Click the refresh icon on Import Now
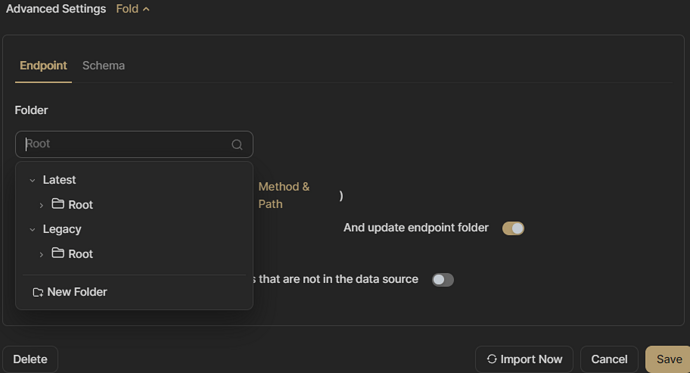This screenshot has height=373, width=690. tap(492, 359)
